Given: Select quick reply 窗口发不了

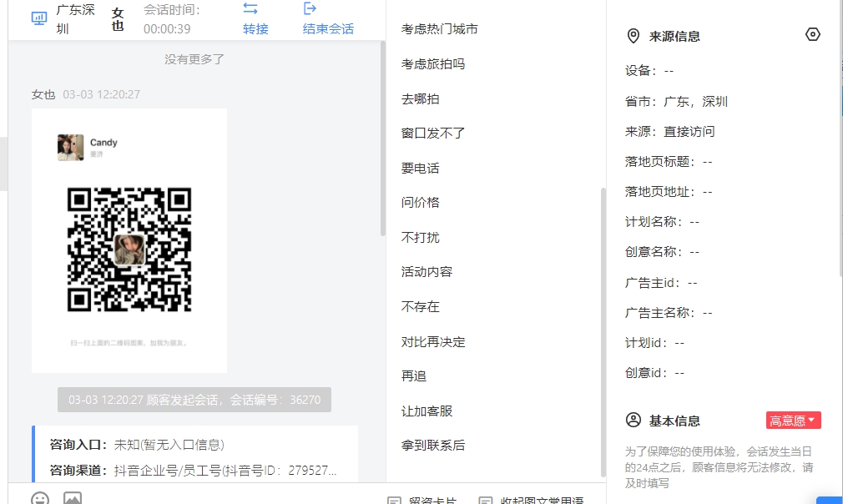Looking at the screenshot, I should pyautogui.click(x=433, y=134).
